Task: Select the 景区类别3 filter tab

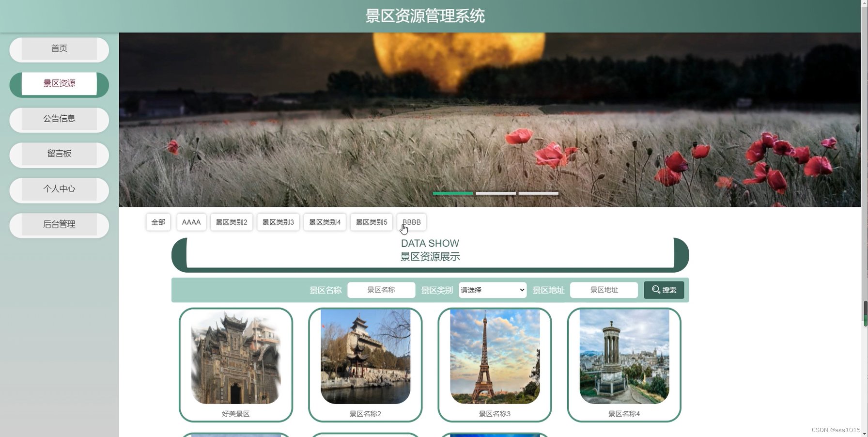Action: [278, 222]
